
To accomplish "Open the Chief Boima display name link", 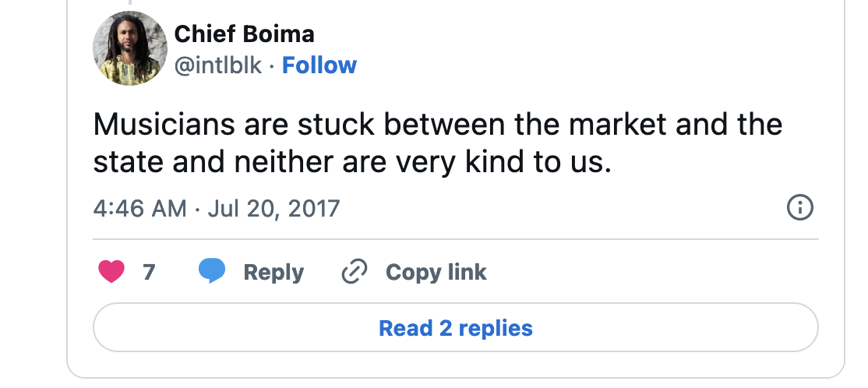I will 244,34.
